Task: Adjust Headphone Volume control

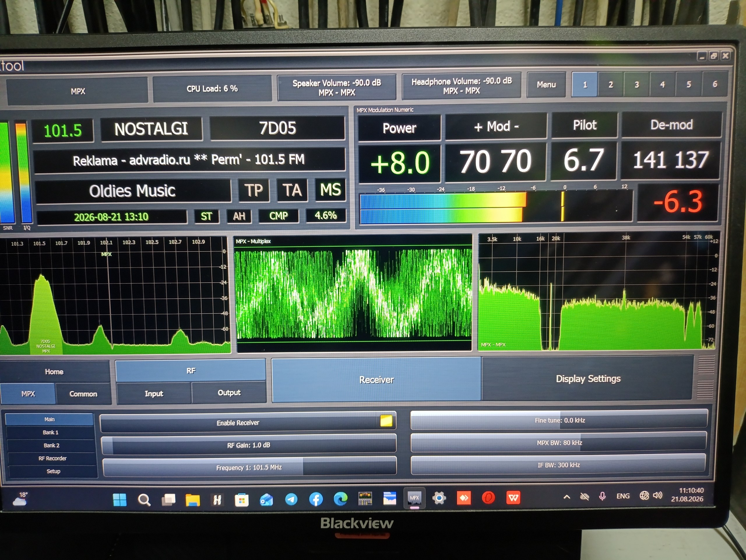Action: (x=461, y=86)
